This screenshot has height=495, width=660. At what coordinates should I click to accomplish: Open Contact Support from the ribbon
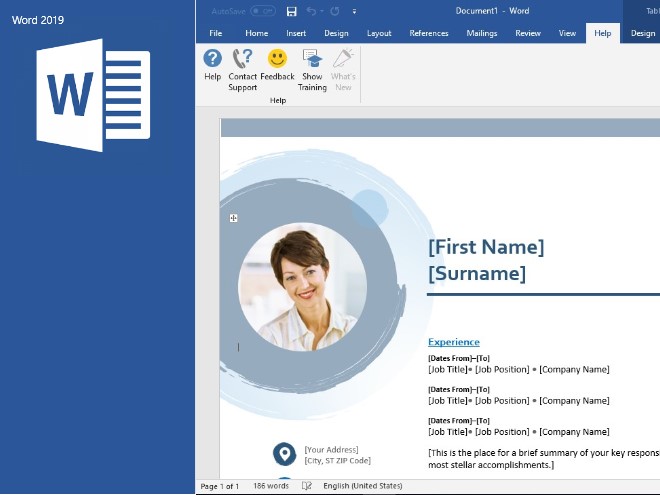243,60
